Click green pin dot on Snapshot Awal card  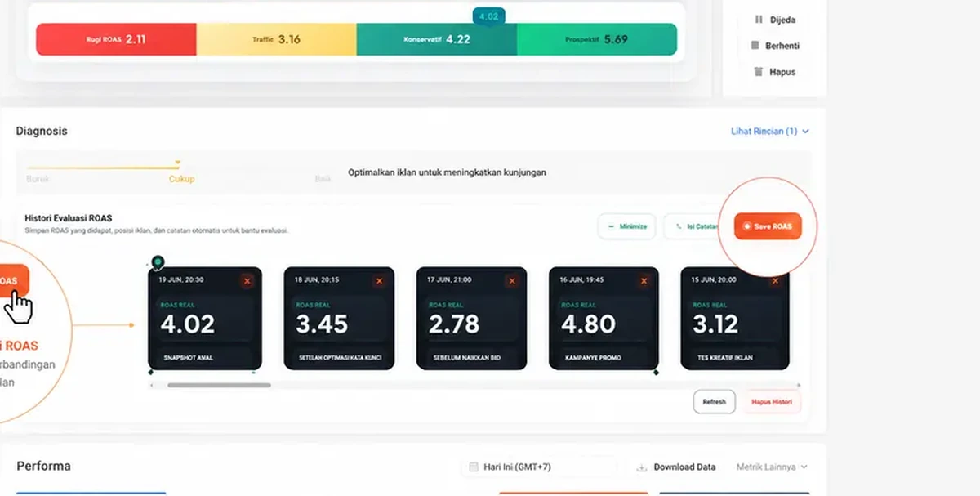(158, 262)
